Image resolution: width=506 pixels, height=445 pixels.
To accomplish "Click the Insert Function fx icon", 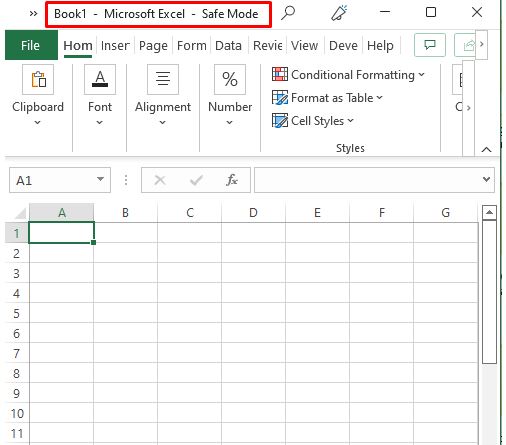I will [x=232, y=180].
